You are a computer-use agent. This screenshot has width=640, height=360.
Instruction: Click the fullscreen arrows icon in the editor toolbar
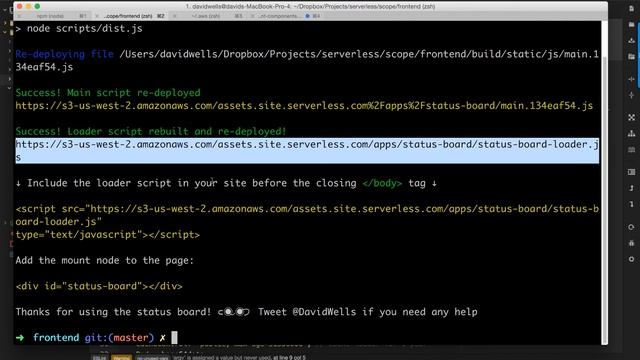(631, 118)
